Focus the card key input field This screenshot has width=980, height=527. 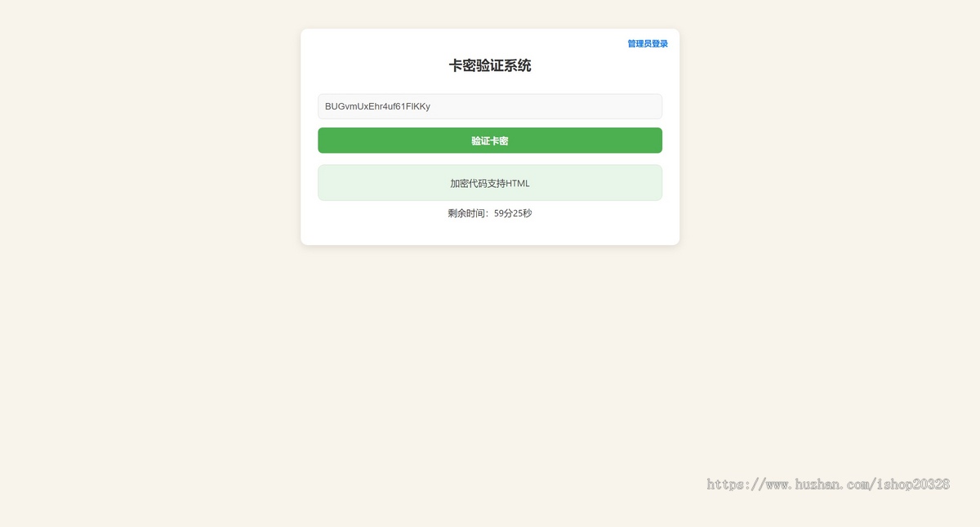coord(490,106)
